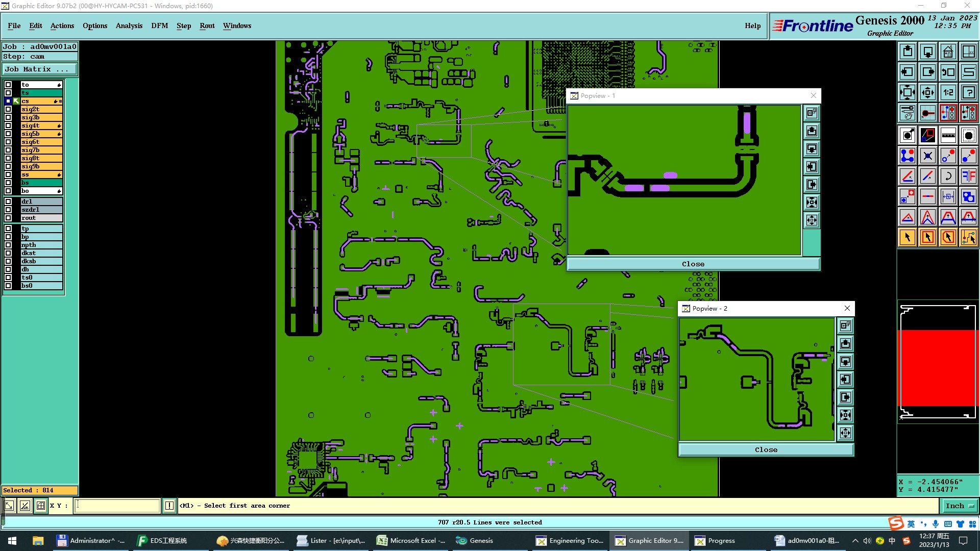Click the mirror F icon
This screenshot has height=551, width=980.
click(968, 176)
